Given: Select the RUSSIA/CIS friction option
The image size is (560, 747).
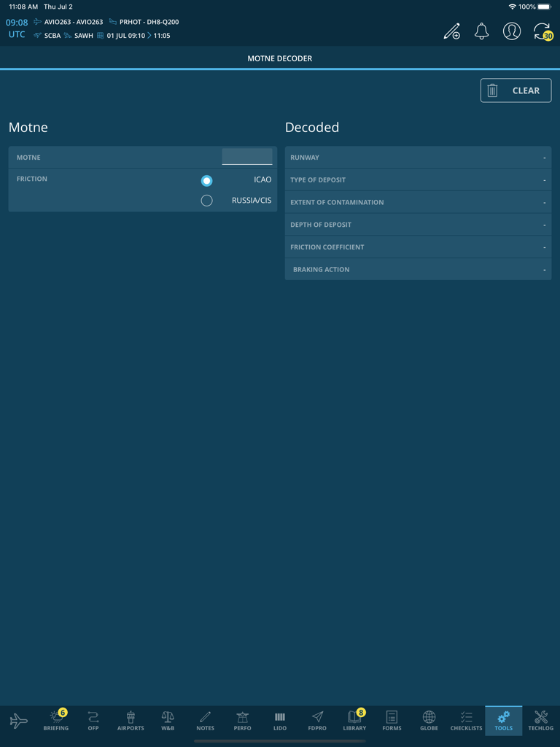Looking at the screenshot, I should pyautogui.click(x=207, y=201).
